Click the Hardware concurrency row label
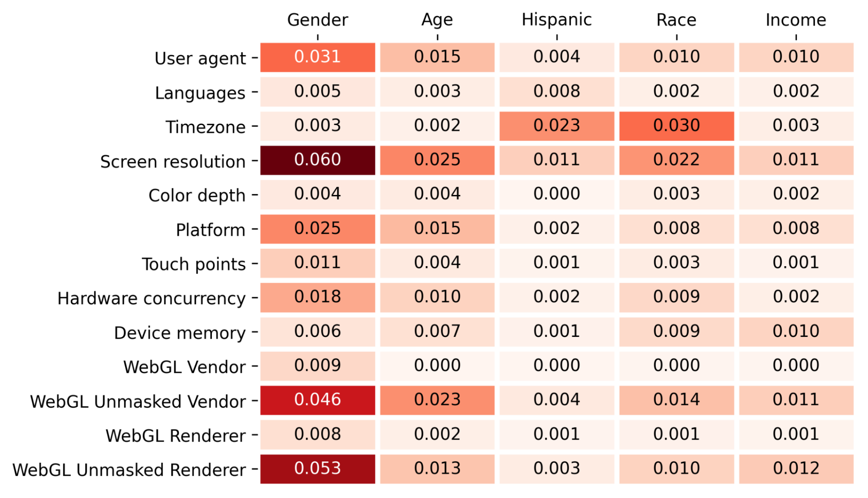 click(152, 299)
